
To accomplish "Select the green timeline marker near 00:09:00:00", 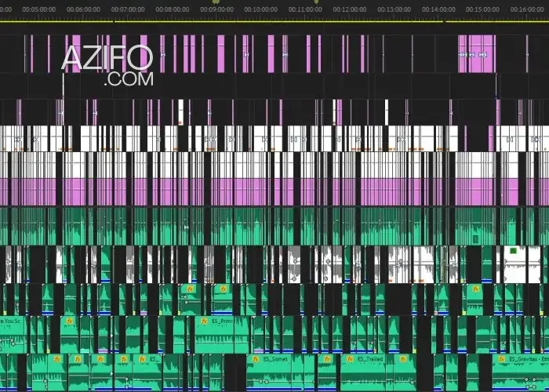I will tap(216, 2).
